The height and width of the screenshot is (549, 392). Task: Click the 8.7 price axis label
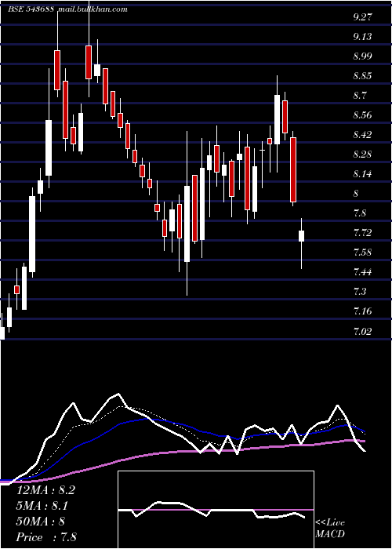[360, 95]
